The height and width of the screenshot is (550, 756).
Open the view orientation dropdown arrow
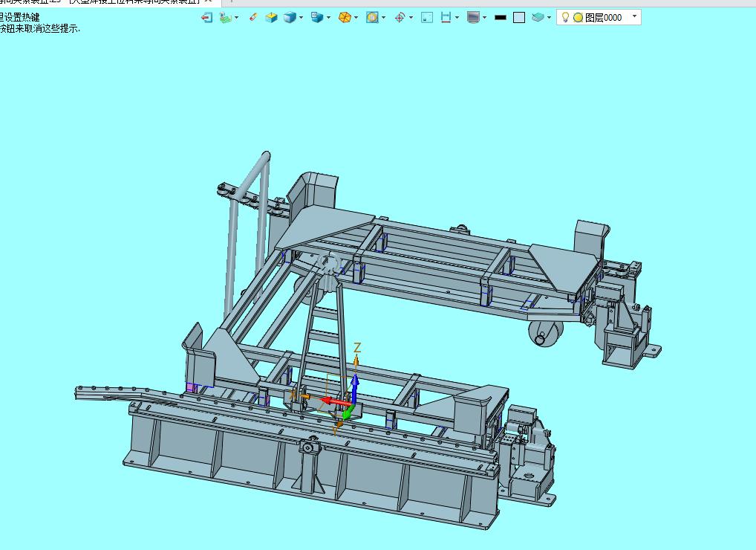328,18
